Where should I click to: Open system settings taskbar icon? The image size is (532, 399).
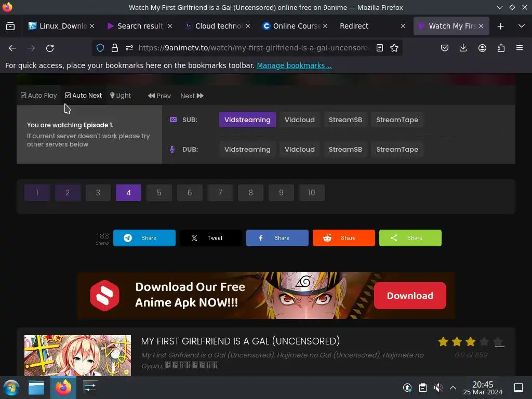click(90, 387)
